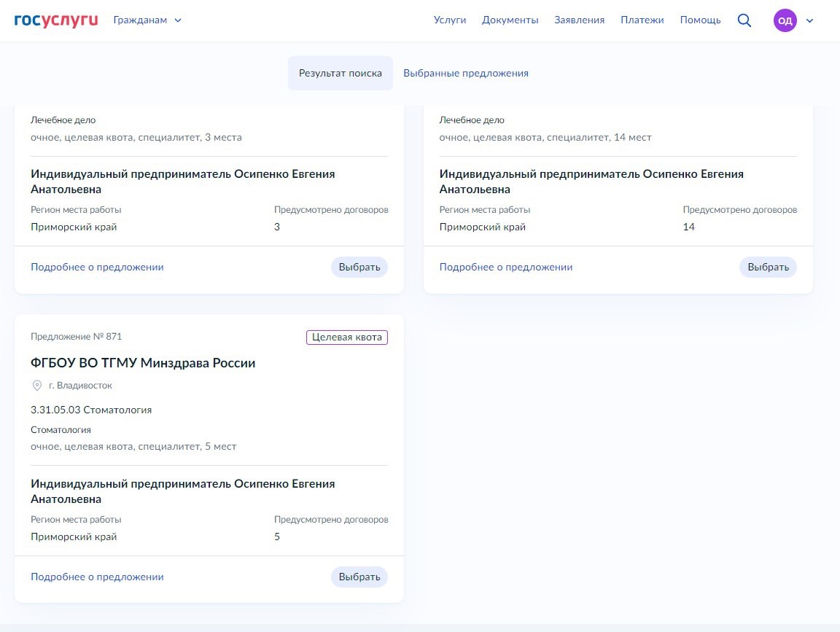Open the Документы menu
The width and height of the screenshot is (840, 632).
(x=510, y=20)
